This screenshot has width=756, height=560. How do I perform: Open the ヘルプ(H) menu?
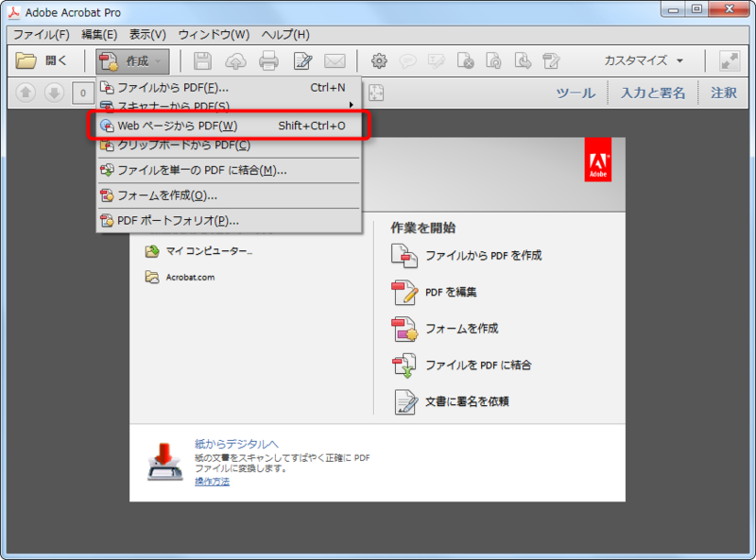click(285, 35)
